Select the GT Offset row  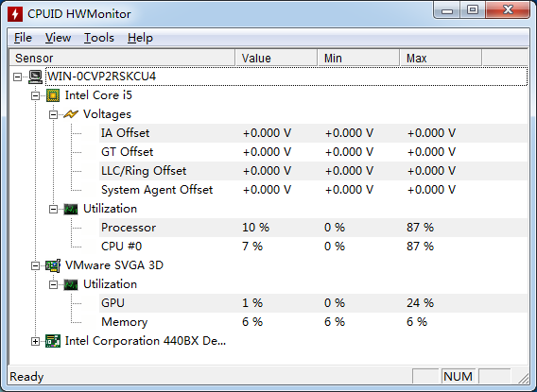click(x=313, y=152)
